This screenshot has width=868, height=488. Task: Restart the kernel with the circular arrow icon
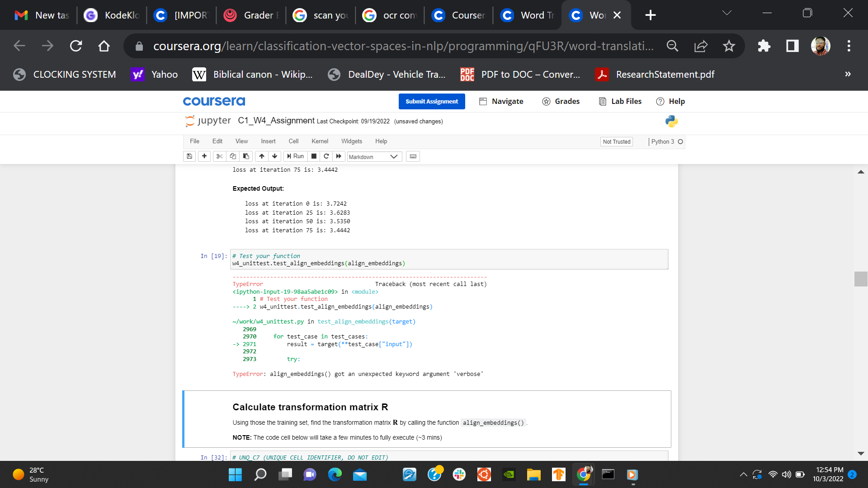click(x=326, y=156)
